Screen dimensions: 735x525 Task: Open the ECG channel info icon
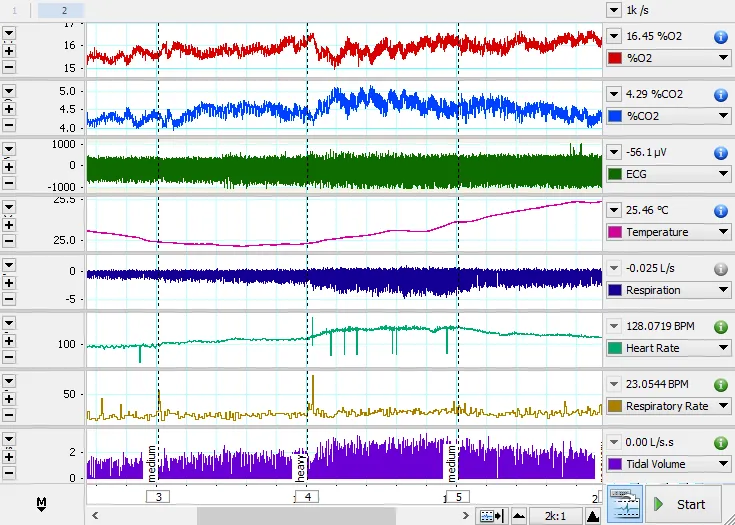tap(720, 153)
